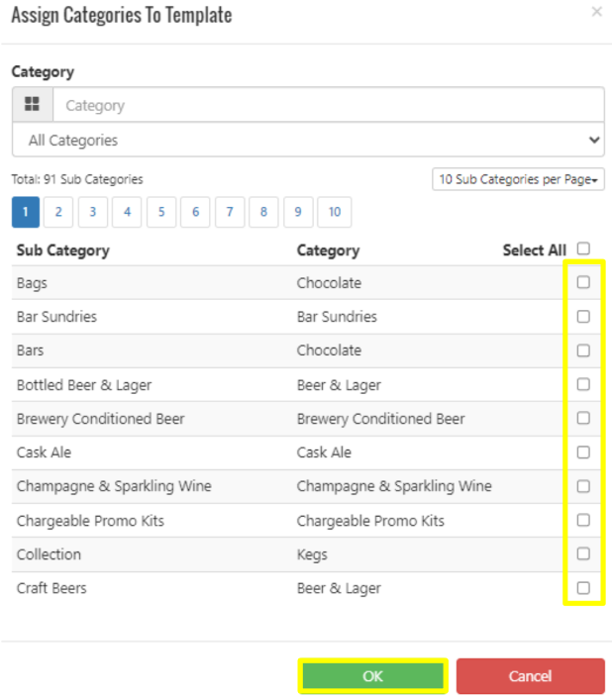Confirm with the green OK button

tap(372, 676)
